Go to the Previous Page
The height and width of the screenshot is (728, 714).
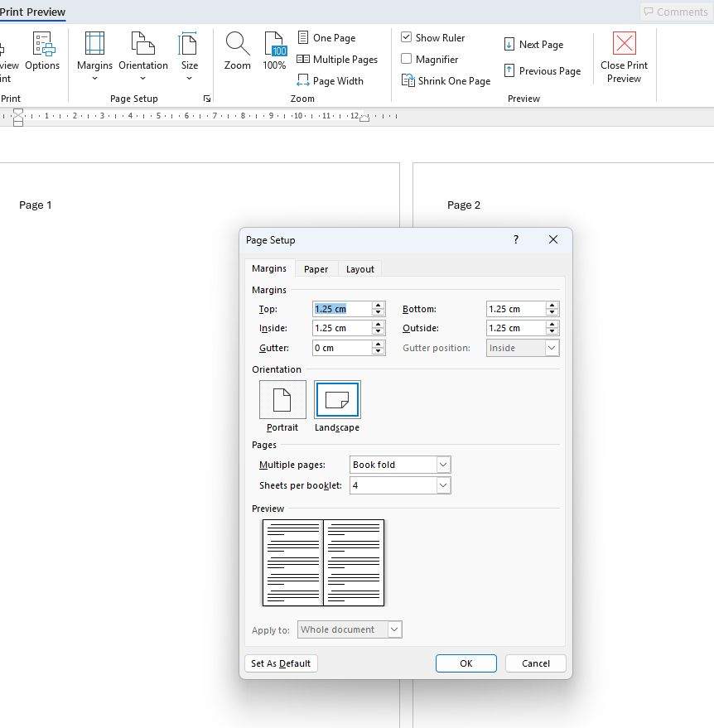543,71
